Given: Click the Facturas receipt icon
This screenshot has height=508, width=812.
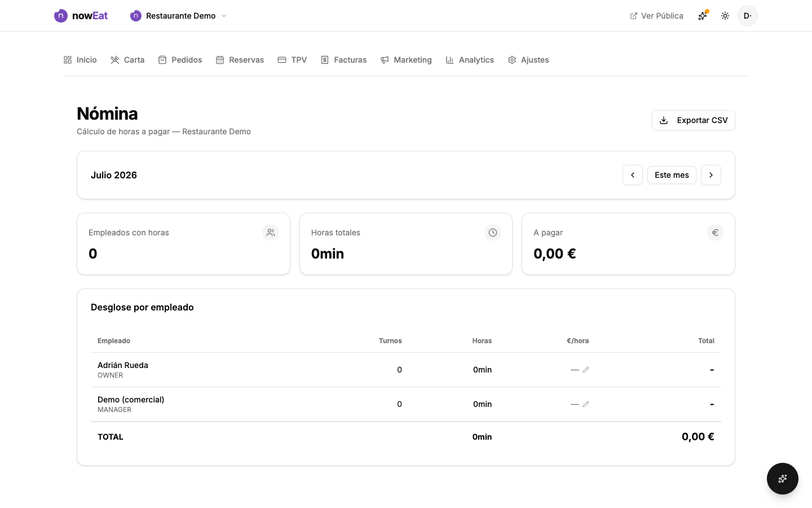Looking at the screenshot, I should coord(325,60).
